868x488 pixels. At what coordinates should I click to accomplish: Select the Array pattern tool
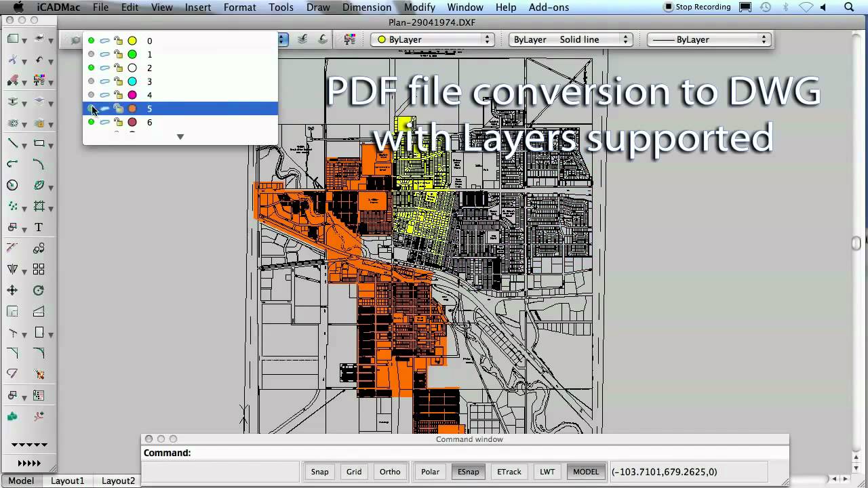point(39,269)
